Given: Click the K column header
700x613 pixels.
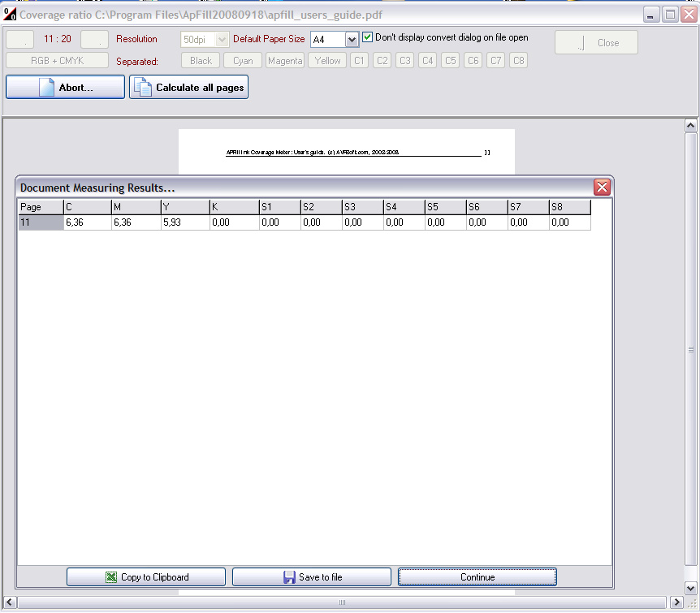Looking at the screenshot, I should (x=235, y=207).
